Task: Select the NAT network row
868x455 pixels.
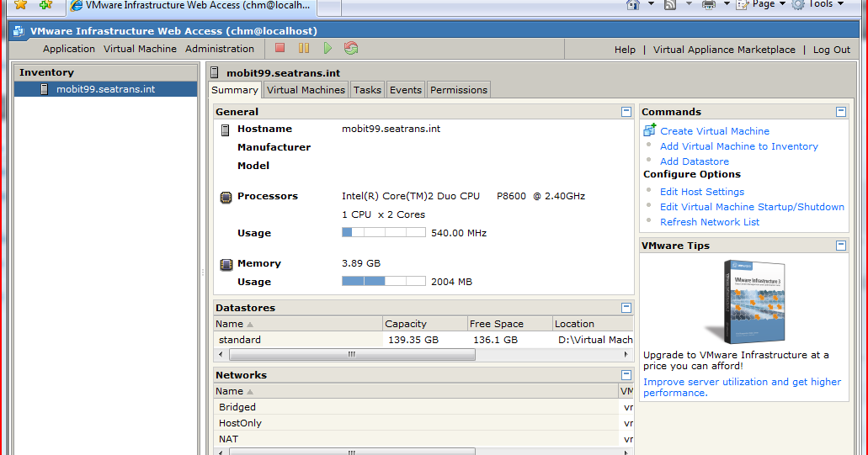Action: point(423,439)
